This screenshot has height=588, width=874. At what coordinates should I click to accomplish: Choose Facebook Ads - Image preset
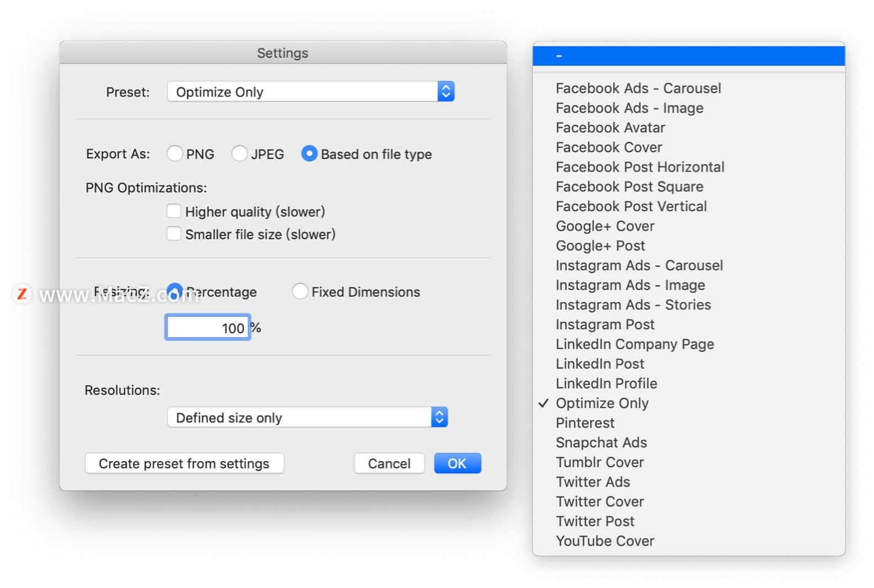(689, 108)
